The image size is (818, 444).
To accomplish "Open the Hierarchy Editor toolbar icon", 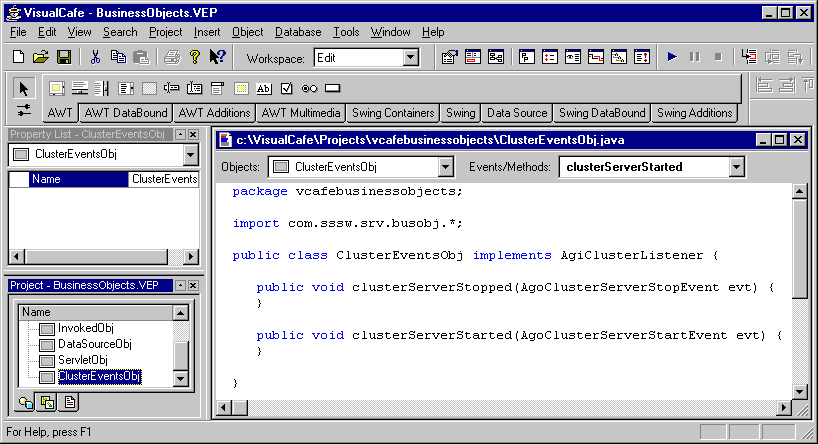I will [x=496, y=57].
